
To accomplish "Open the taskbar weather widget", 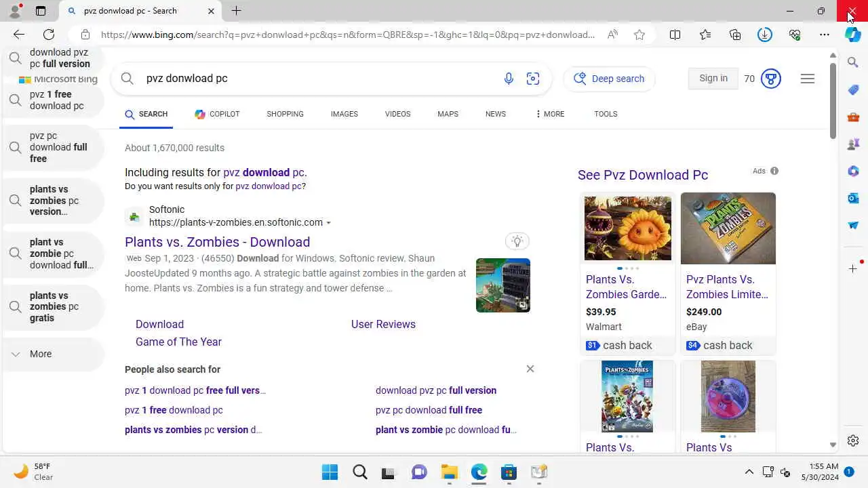I will pos(33,472).
